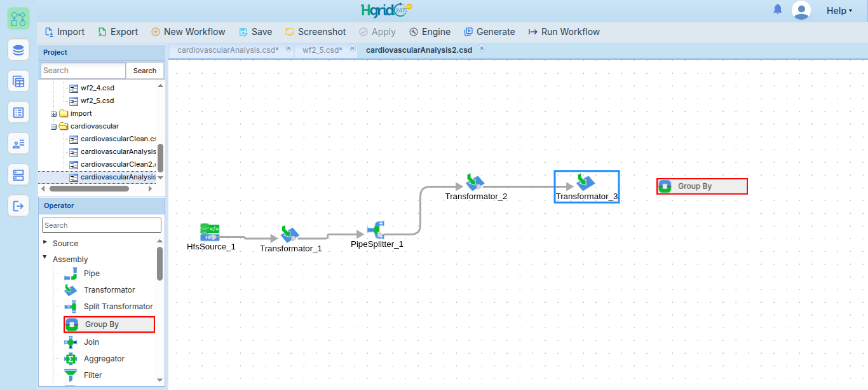
Task: Open the list sidebar icon
Action: pos(18,112)
